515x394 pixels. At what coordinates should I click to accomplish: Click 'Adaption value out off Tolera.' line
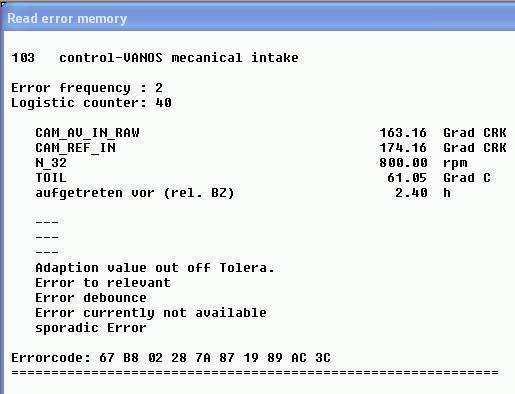click(x=155, y=268)
